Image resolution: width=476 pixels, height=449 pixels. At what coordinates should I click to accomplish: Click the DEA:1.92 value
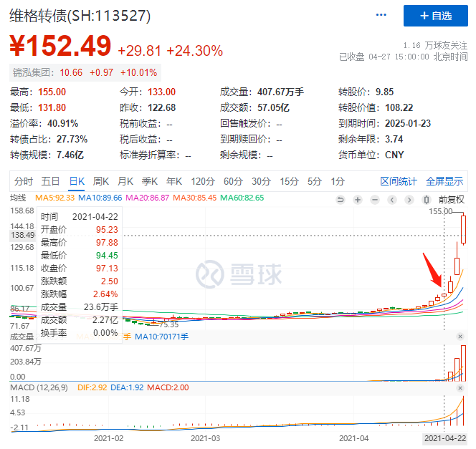tap(127, 387)
